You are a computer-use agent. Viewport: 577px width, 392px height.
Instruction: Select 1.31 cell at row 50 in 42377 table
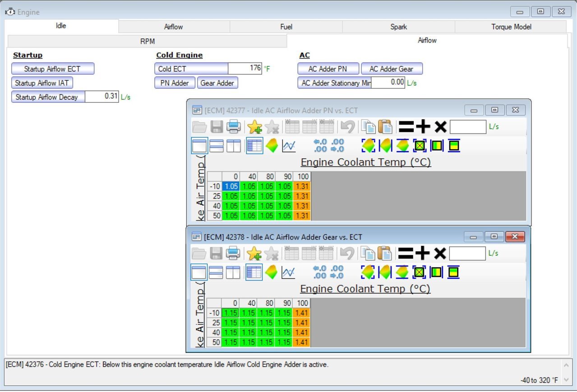[x=302, y=216]
